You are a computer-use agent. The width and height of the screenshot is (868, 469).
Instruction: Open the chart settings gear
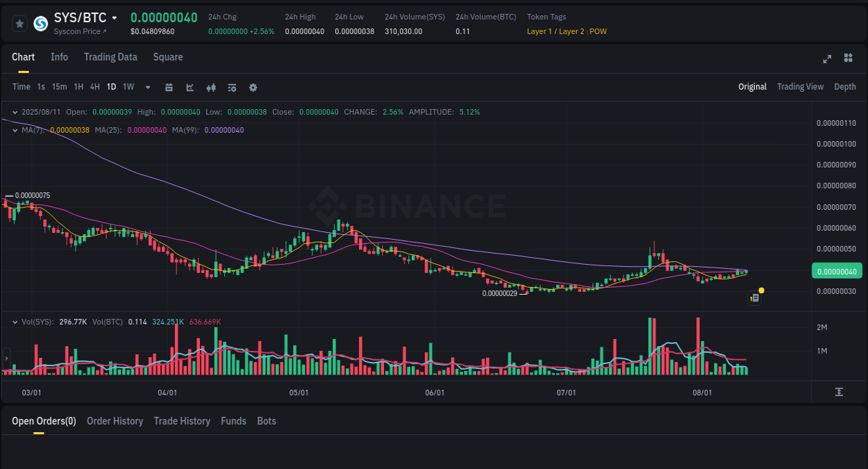click(253, 87)
